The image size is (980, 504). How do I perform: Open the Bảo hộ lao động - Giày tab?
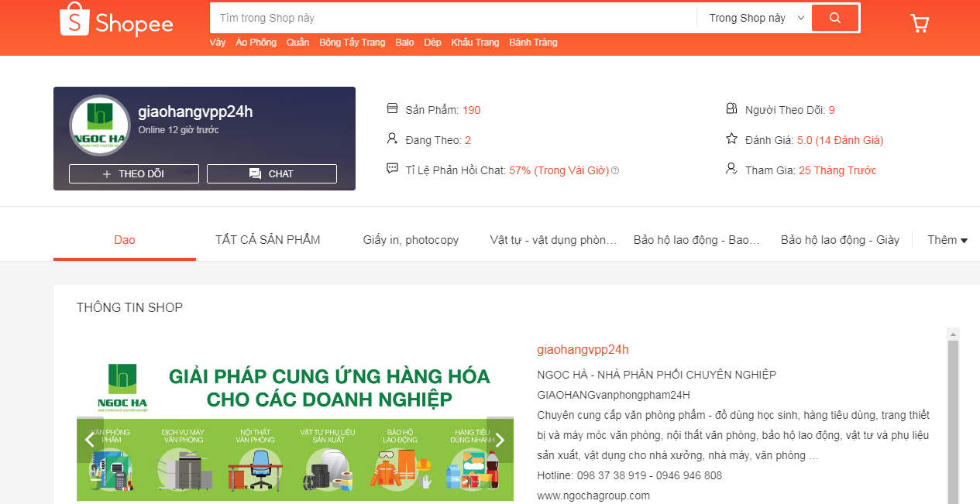(840, 240)
